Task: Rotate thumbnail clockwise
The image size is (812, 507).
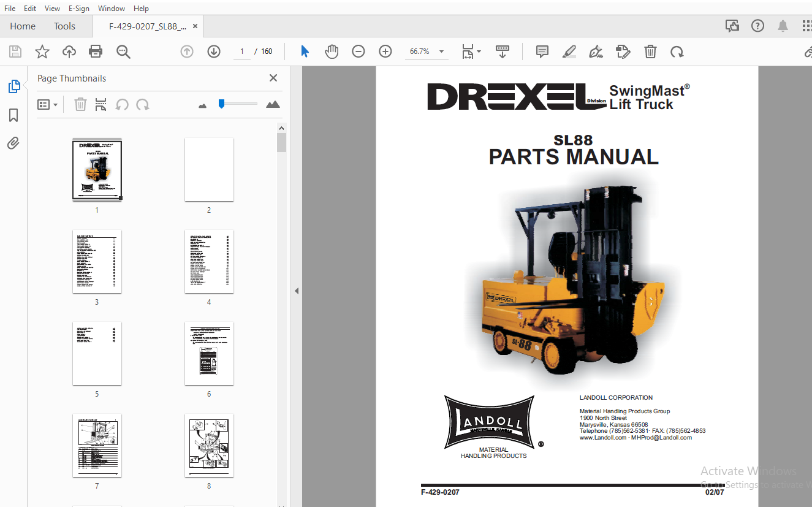Action: pyautogui.click(x=143, y=105)
